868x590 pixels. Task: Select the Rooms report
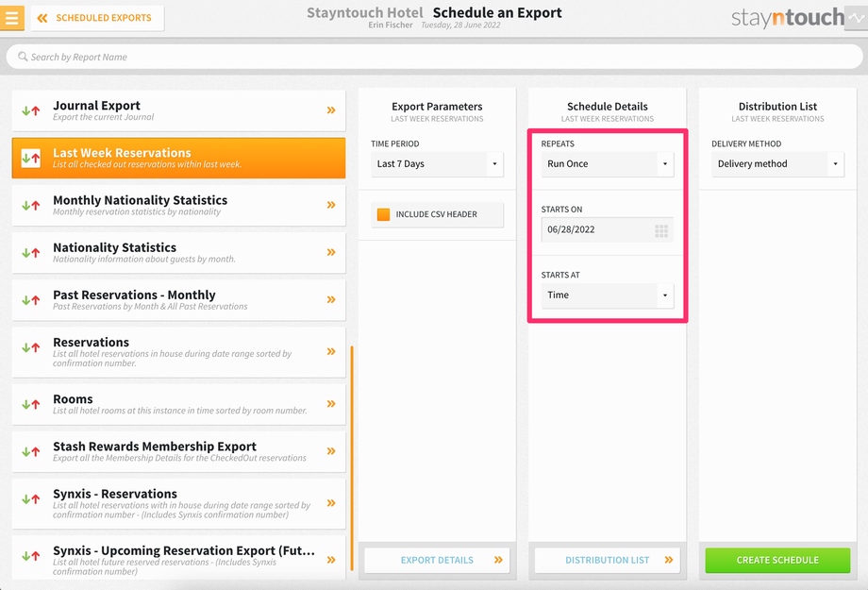point(179,404)
